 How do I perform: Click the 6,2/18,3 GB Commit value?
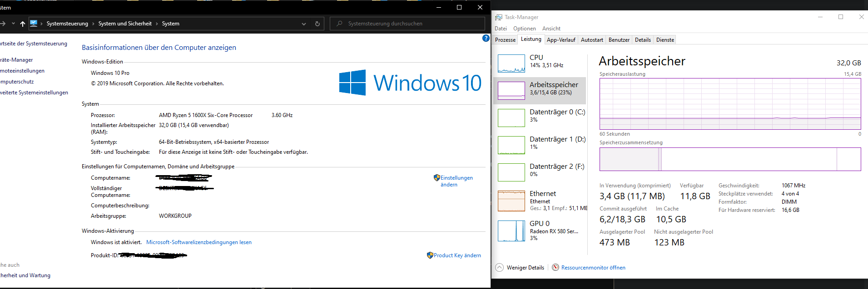(x=622, y=219)
